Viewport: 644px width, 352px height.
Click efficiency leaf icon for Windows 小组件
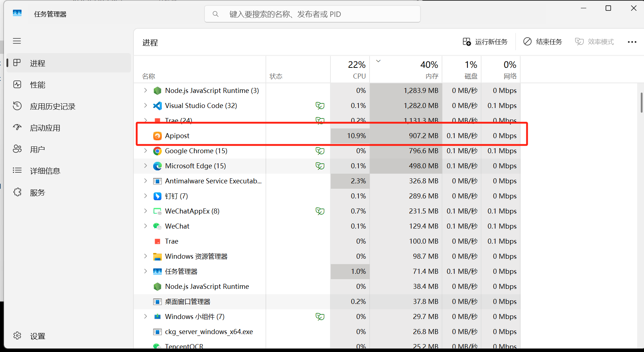coord(320,317)
